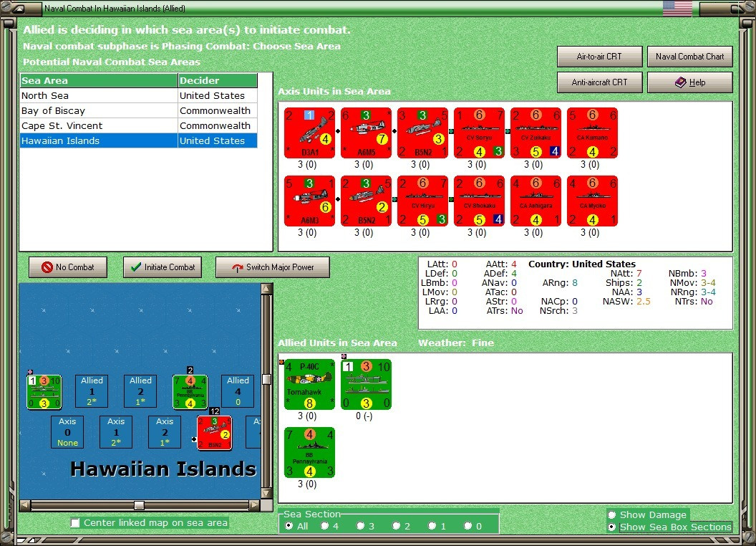Image resolution: width=756 pixels, height=546 pixels.
Task: Click the No Combat button
Action: point(68,267)
